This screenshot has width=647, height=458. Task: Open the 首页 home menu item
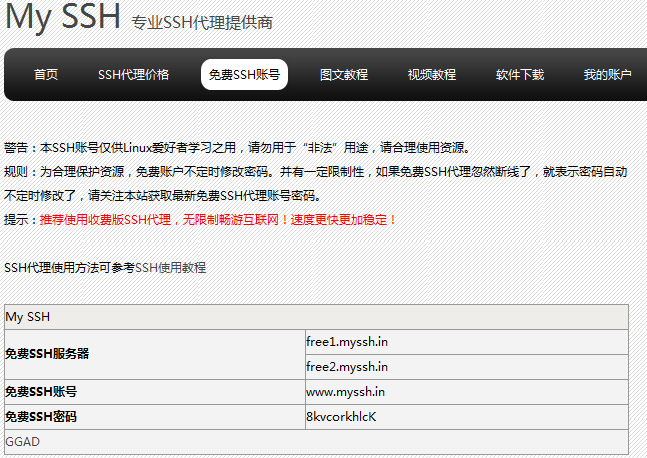click(x=46, y=75)
